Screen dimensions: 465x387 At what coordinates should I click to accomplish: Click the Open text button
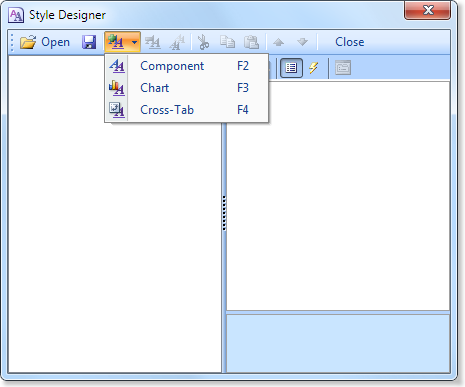pos(56,42)
